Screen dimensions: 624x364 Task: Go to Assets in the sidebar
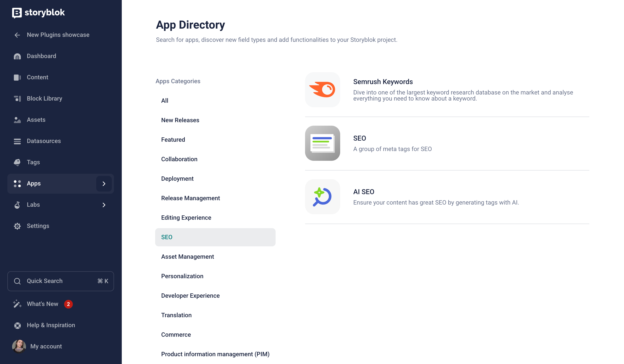pos(36,120)
